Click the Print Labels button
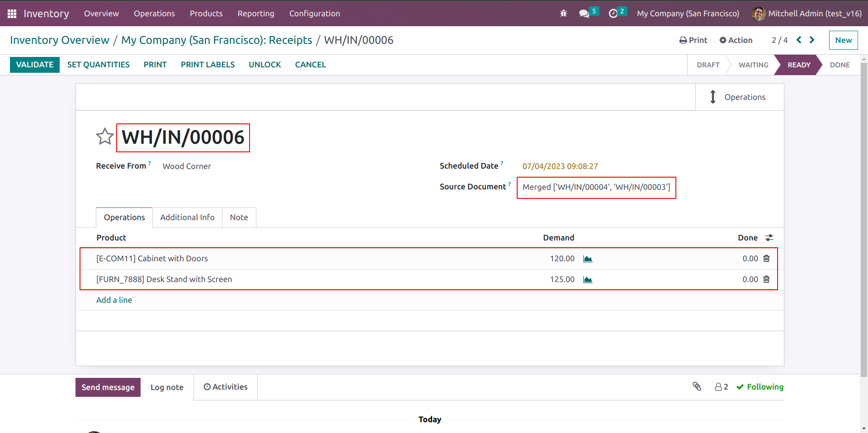This screenshot has height=433, width=868. [x=208, y=65]
